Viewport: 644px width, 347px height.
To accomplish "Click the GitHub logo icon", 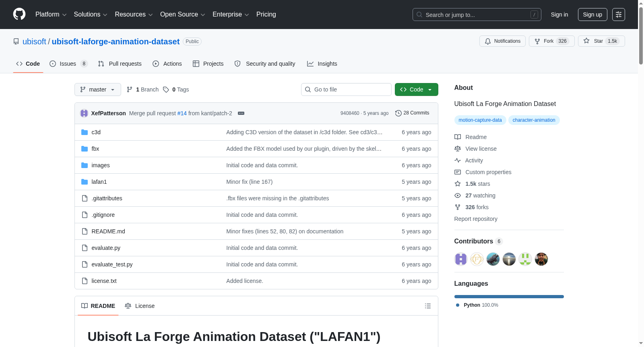I will pyautogui.click(x=19, y=15).
